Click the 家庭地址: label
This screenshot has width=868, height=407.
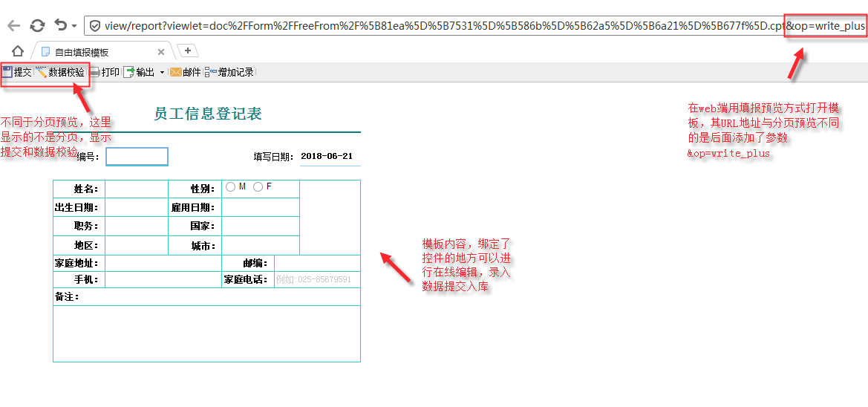[x=76, y=264]
